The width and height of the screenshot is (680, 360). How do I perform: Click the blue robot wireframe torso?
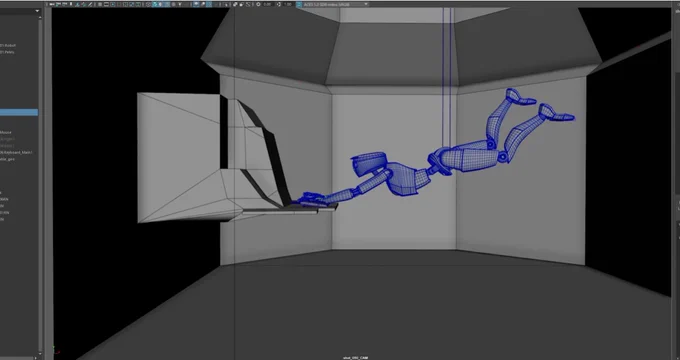pyautogui.click(x=403, y=179)
